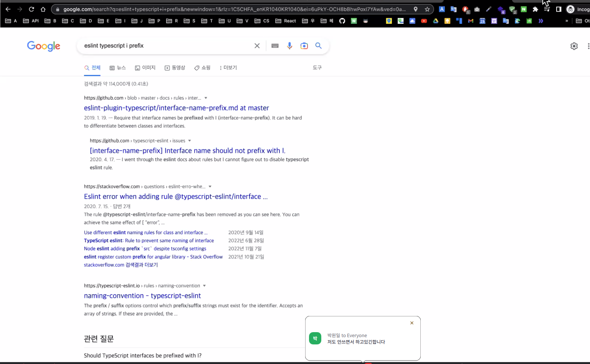Open the Gmail bookmark
Viewport: 590px width, 364px height.
tap(471, 21)
